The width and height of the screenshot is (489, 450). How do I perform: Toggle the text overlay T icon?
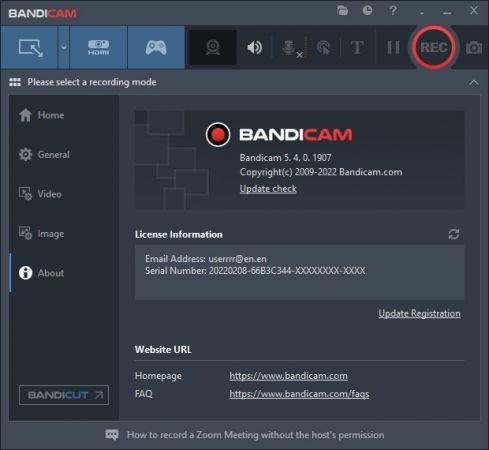(x=357, y=48)
